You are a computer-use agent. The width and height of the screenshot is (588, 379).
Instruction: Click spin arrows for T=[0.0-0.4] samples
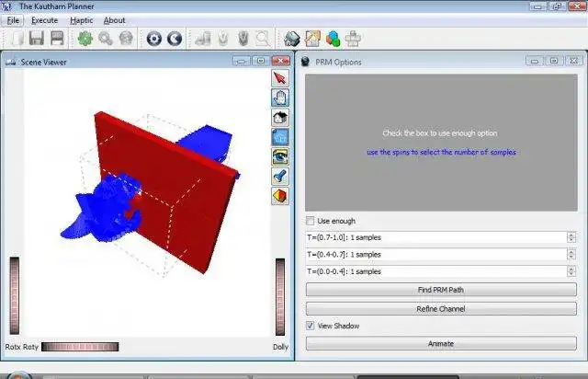point(571,271)
